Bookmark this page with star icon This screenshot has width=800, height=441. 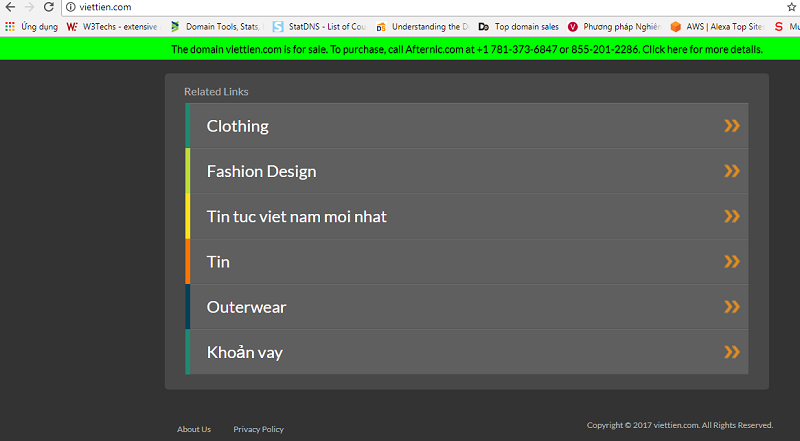pyautogui.click(x=791, y=7)
